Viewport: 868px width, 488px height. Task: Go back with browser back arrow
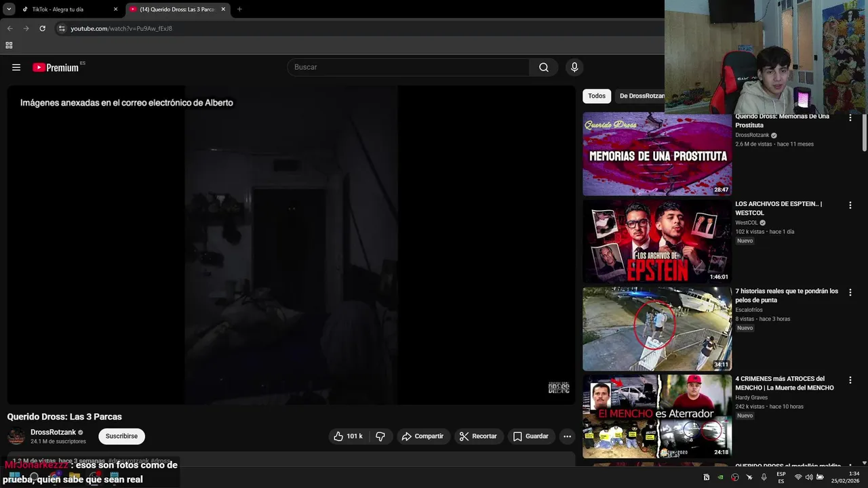pos(9,28)
